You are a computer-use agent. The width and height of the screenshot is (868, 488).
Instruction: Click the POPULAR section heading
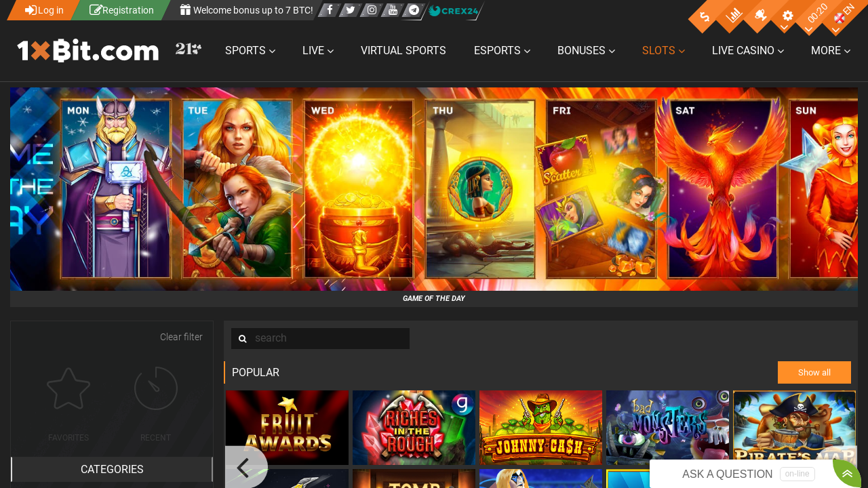click(256, 373)
